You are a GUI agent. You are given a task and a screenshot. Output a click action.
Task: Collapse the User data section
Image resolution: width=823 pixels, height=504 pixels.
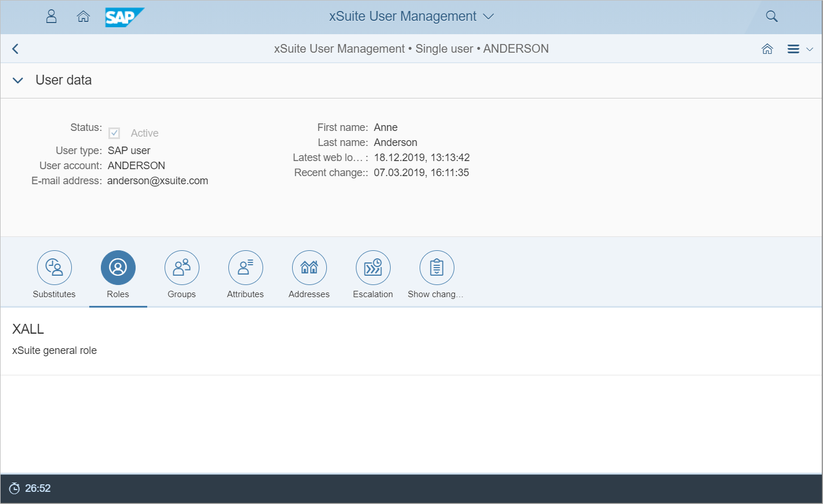coord(18,81)
